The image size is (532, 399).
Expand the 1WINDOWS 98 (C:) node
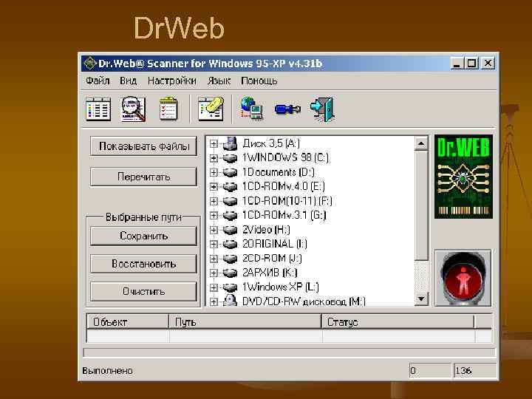coord(214,158)
